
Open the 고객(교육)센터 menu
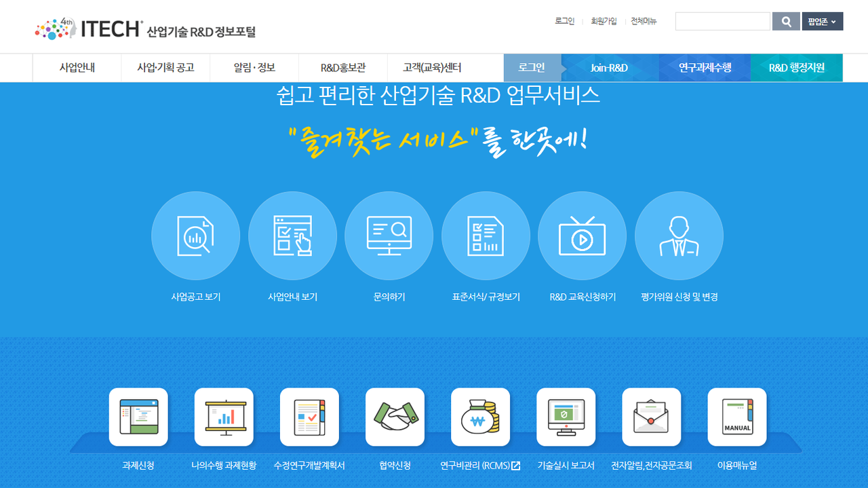click(432, 68)
